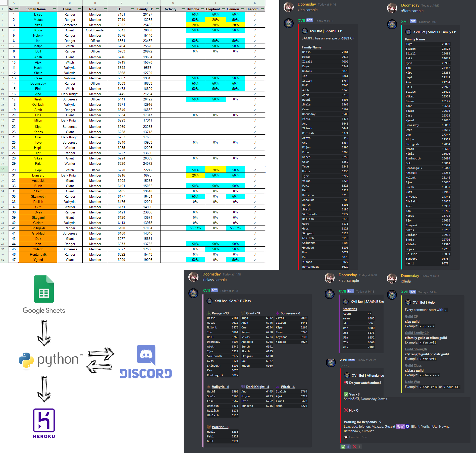The height and width of the screenshot is (453, 476).
Task: Click the Witch class icon beside Witch - 4
Action: [x=278, y=387]
